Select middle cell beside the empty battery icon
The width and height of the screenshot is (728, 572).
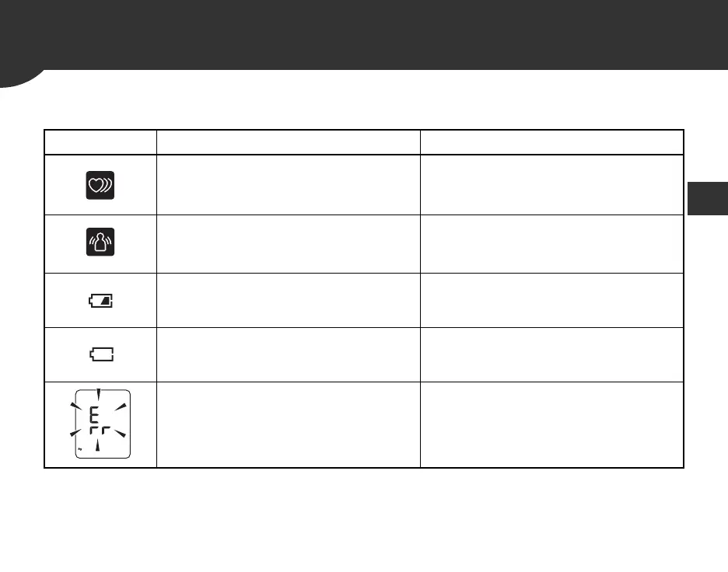click(x=288, y=354)
